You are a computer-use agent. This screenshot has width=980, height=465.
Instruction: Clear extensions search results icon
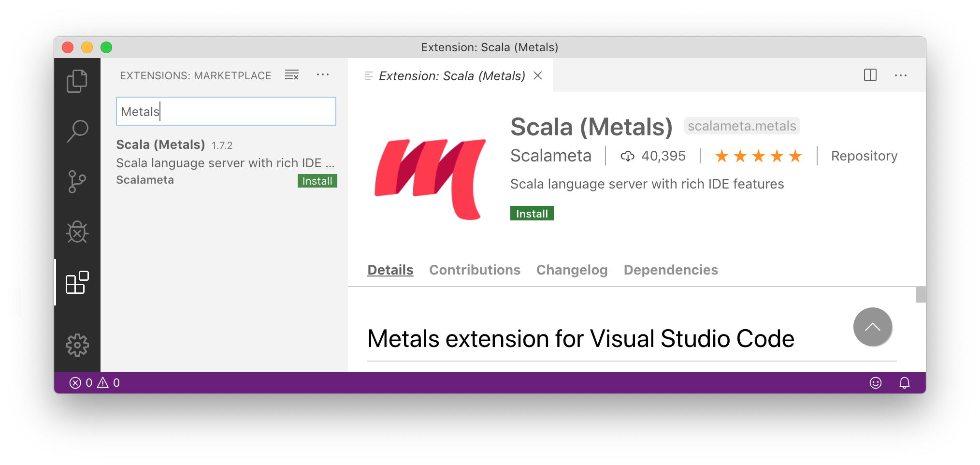coord(292,75)
